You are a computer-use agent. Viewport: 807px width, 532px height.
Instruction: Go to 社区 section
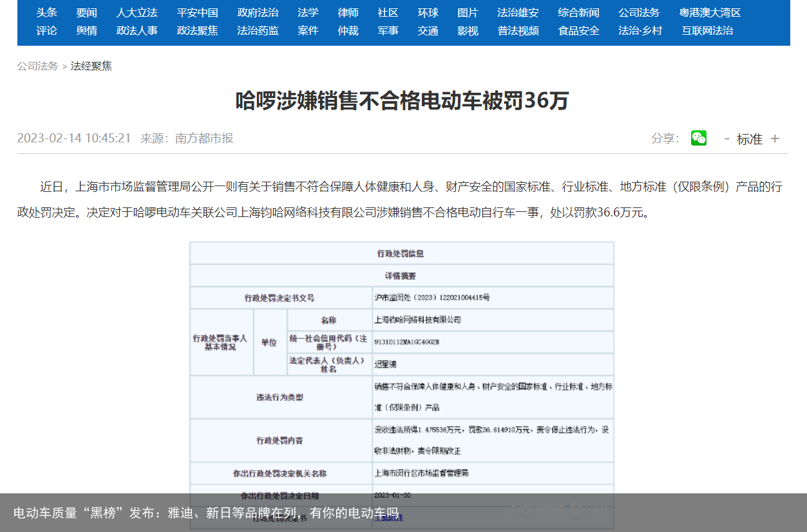coord(388,12)
